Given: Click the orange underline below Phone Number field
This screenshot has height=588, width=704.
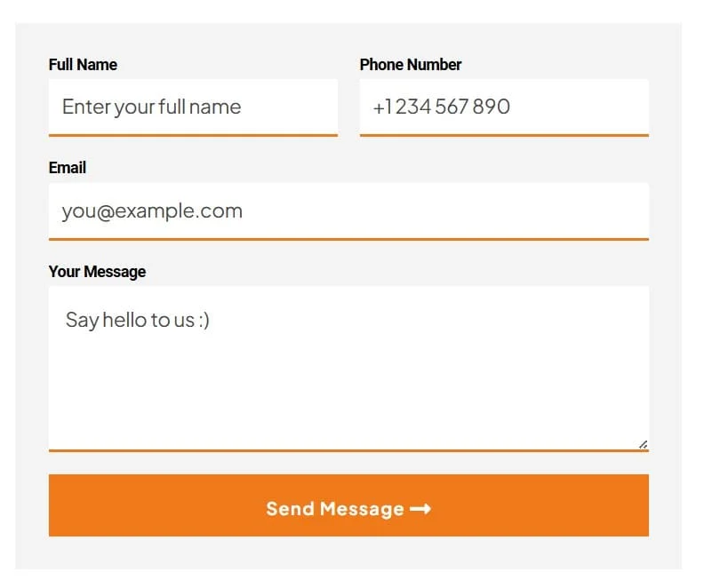Looking at the screenshot, I should (x=504, y=134).
